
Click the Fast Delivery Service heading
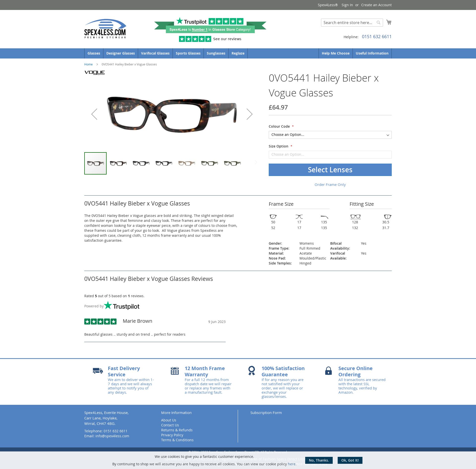click(124, 371)
